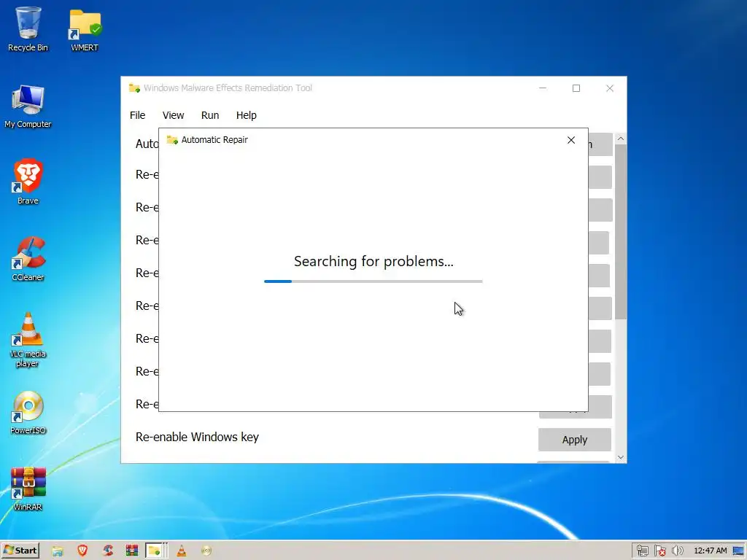Click the Automatic Repair dialog title icon

172,140
